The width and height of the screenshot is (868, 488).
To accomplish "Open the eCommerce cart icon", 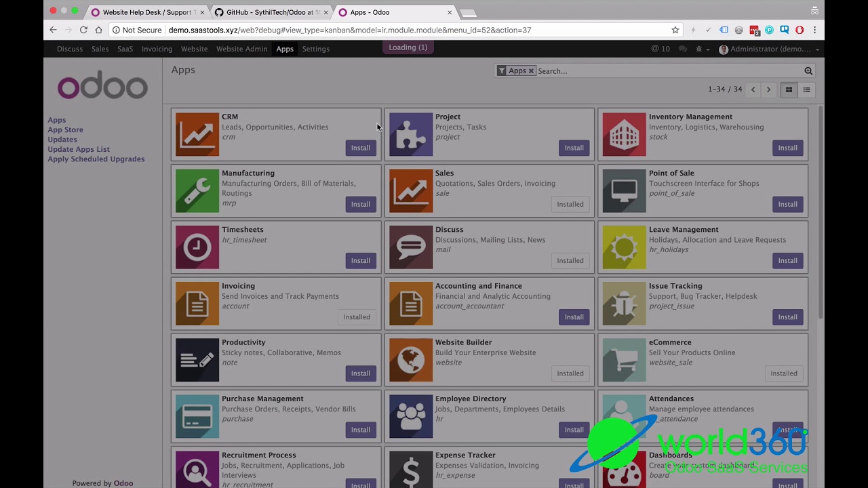I will [x=624, y=359].
